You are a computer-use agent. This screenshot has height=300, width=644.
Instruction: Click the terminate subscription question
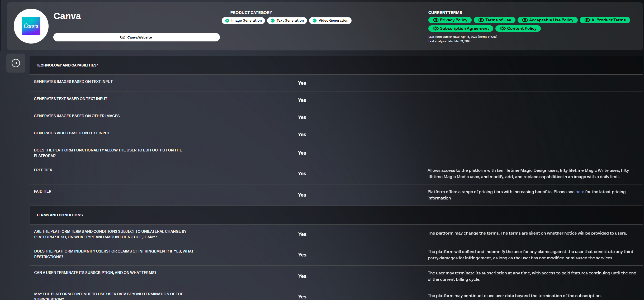[x=95, y=273]
